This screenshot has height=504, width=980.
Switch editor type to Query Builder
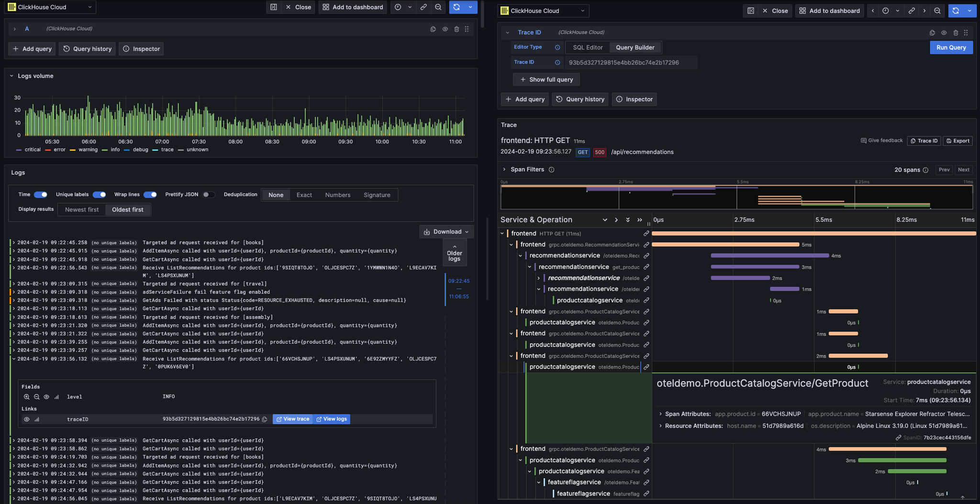tap(635, 47)
